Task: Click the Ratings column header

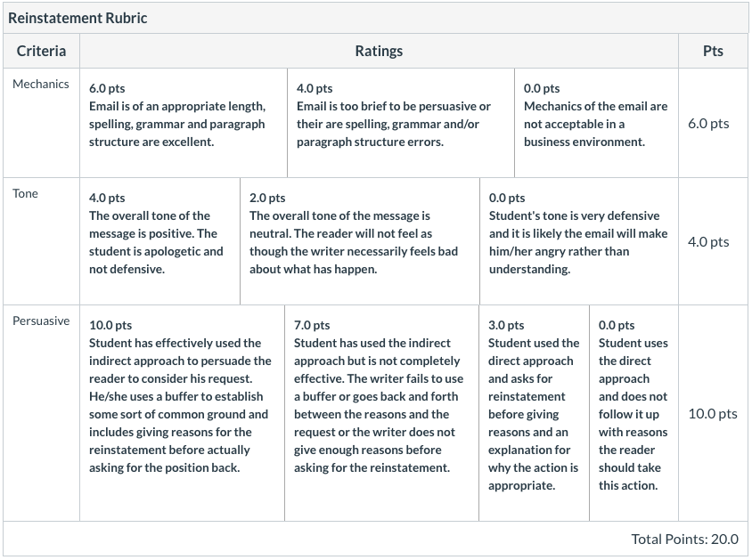Action: pyautogui.click(x=379, y=51)
